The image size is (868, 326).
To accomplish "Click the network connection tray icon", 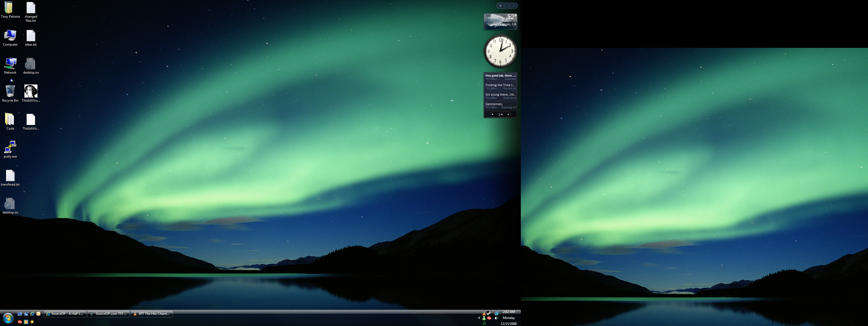I will (497, 314).
